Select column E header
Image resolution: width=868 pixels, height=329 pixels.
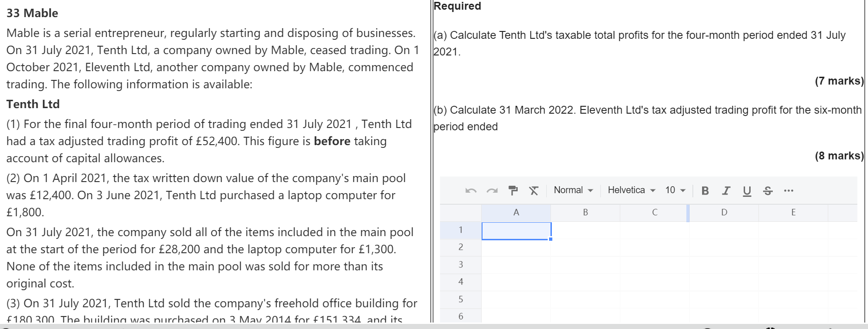click(x=793, y=213)
